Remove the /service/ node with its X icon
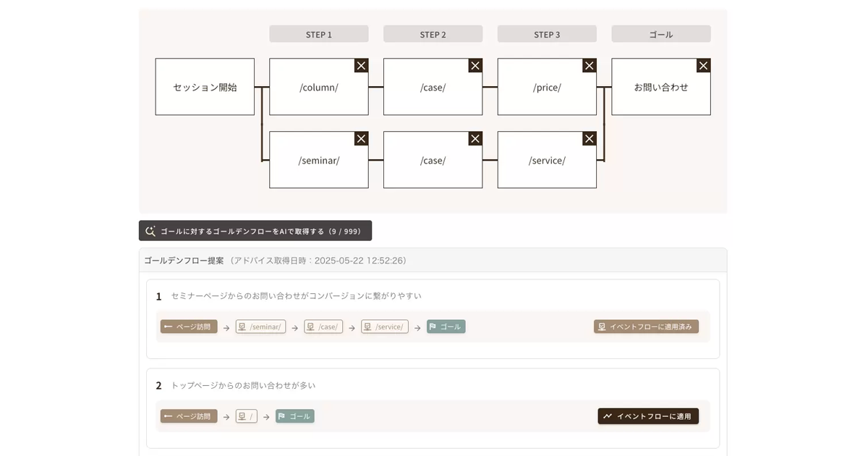The image size is (868, 456). [590, 138]
